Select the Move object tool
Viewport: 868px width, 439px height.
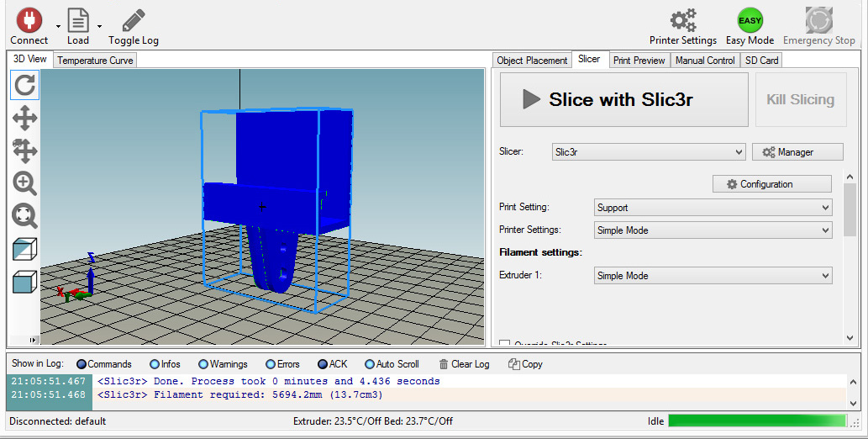[x=25, y=151]
